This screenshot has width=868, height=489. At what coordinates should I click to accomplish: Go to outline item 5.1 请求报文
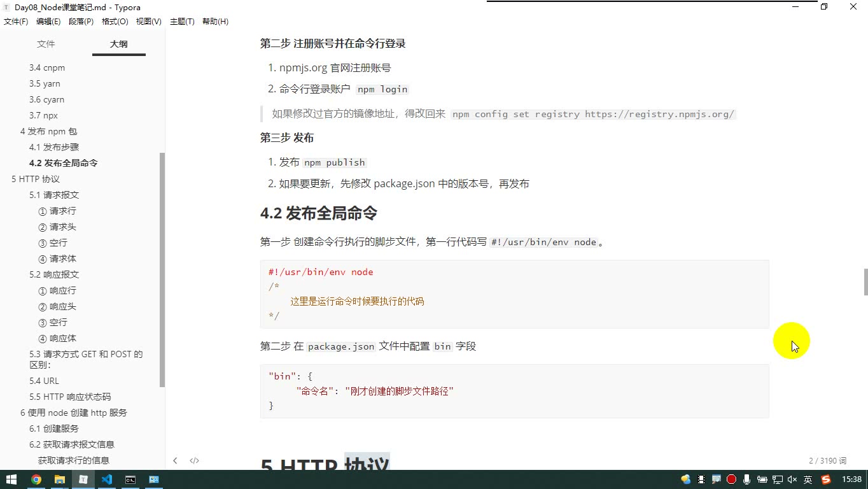(x=54, y=195)
